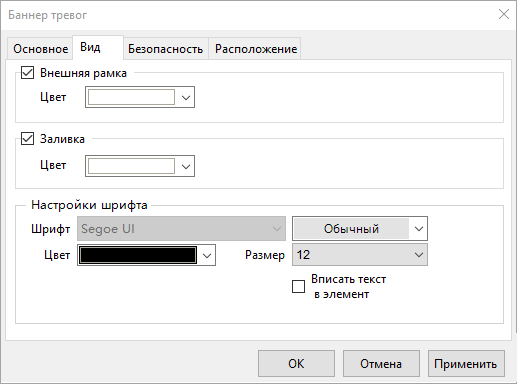Uncheck the Внешняя рамка checkbox

coord(27,72)
